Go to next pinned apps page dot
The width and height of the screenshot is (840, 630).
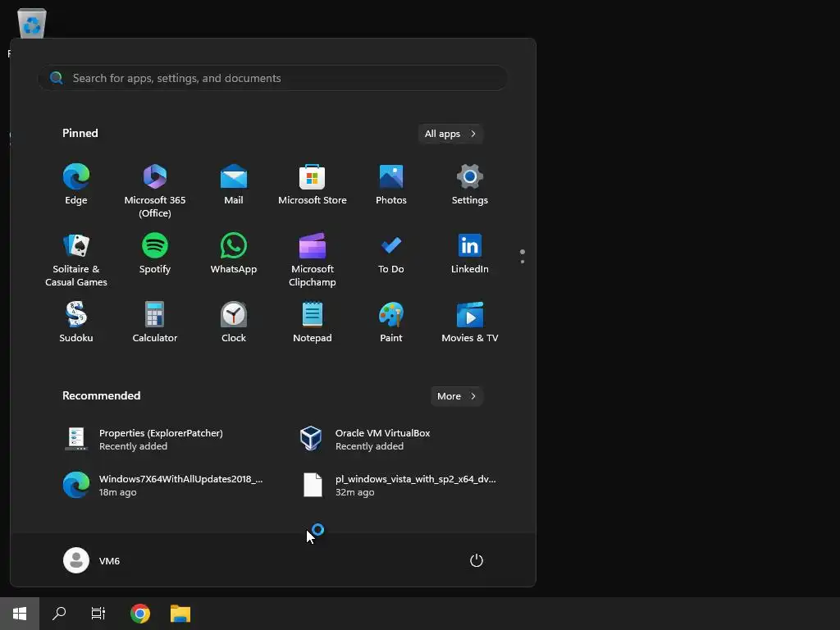click(x=523, y=262)
